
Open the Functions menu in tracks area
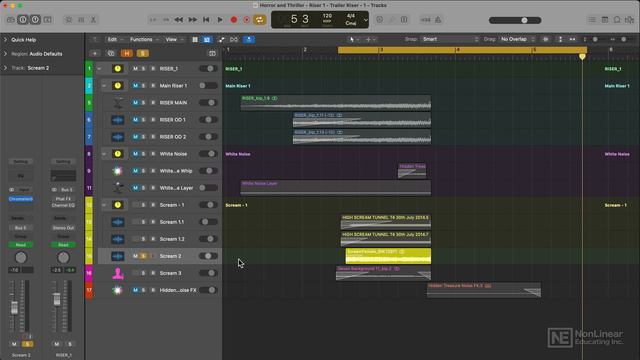point(144,40)
